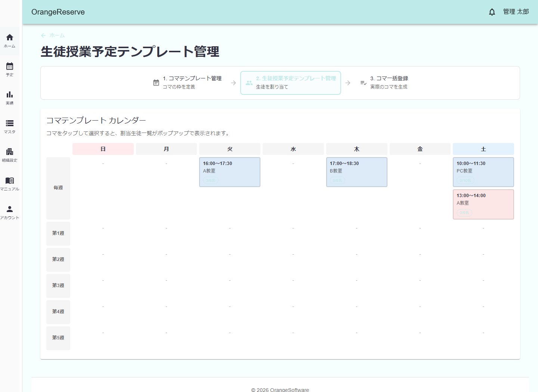This screenshot has width=538, height=392.
Task: Click the © 2026 OrangeSoftware footer text
Action: (x=280, y=390)
